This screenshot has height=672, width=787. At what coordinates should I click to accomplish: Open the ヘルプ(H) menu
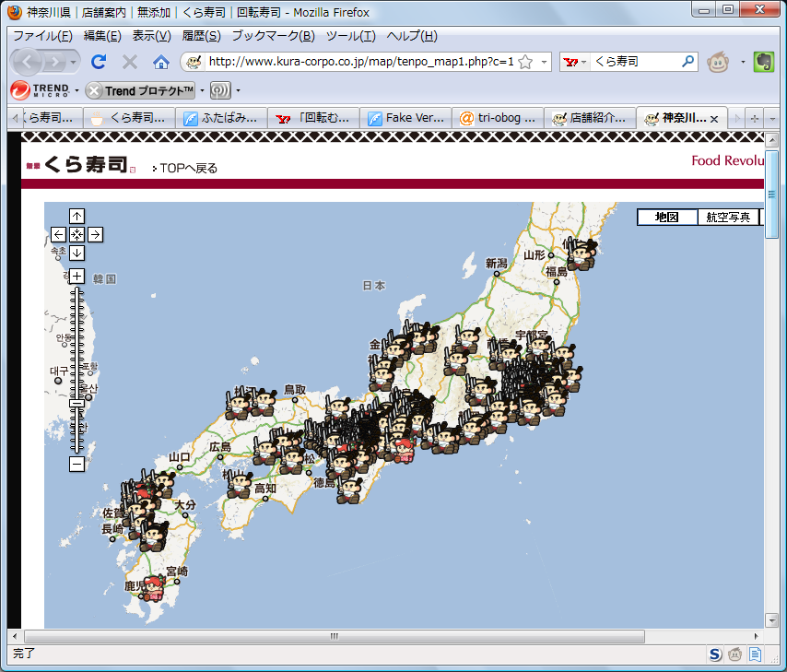click(x=412, y=36)
